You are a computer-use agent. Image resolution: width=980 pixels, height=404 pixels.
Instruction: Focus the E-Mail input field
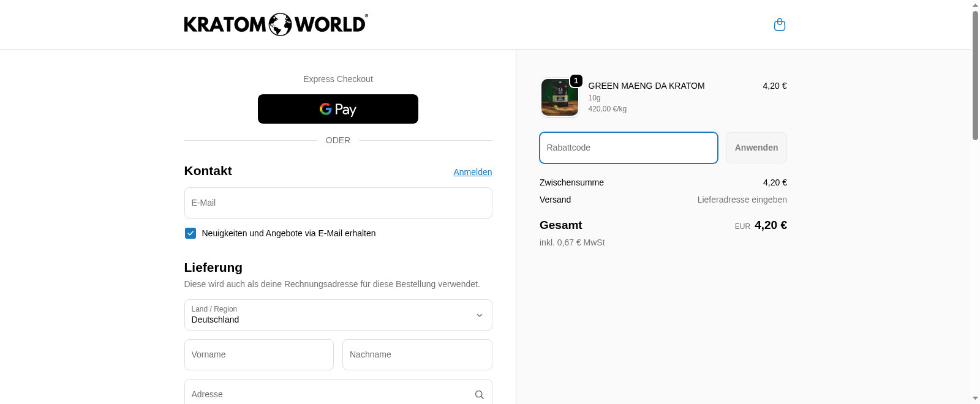pyautogui.click(x=338, y=203)
